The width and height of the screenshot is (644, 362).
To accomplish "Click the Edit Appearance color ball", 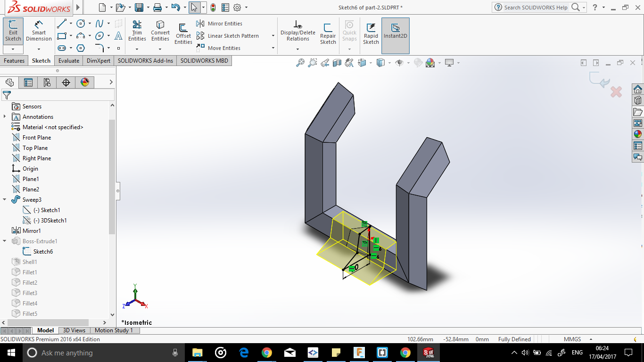I will [x=430, y=63].
